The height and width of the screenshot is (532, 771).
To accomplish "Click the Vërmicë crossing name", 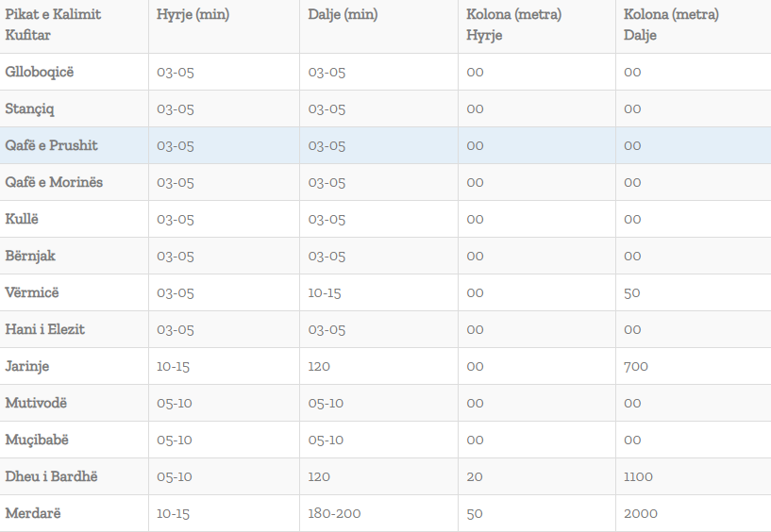I will 32,292.
